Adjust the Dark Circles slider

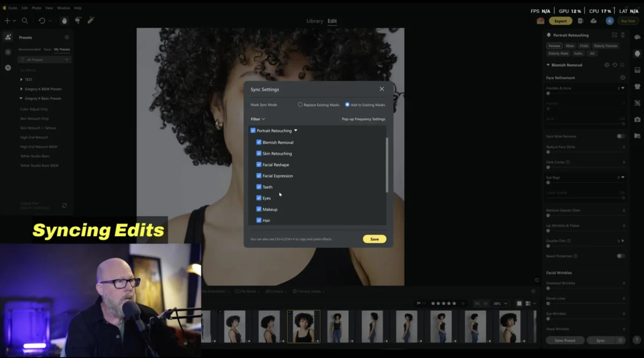click(586, 167)
